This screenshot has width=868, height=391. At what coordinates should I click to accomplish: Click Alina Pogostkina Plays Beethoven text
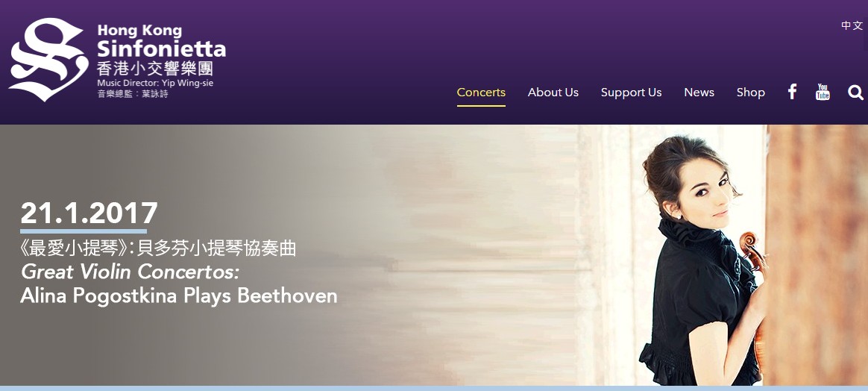pos(179,295)
